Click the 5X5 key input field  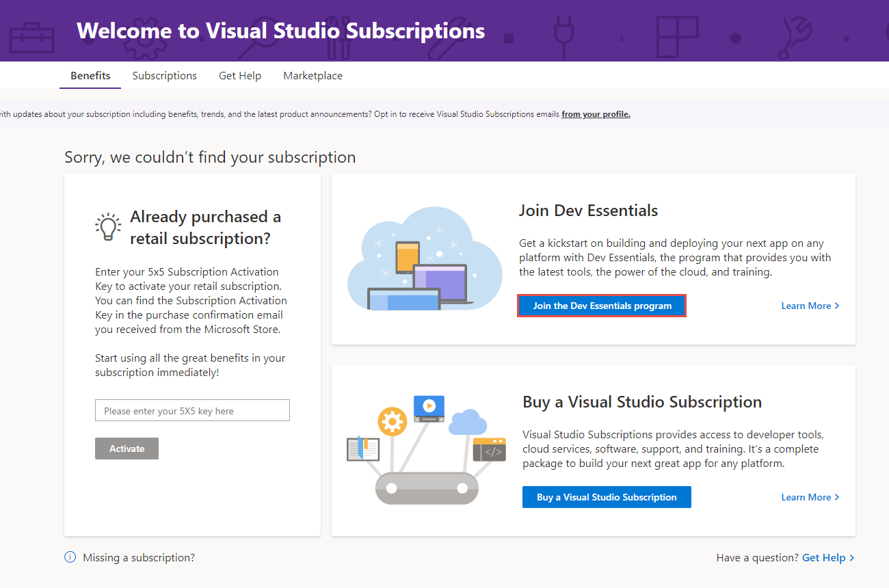point(192,410)
